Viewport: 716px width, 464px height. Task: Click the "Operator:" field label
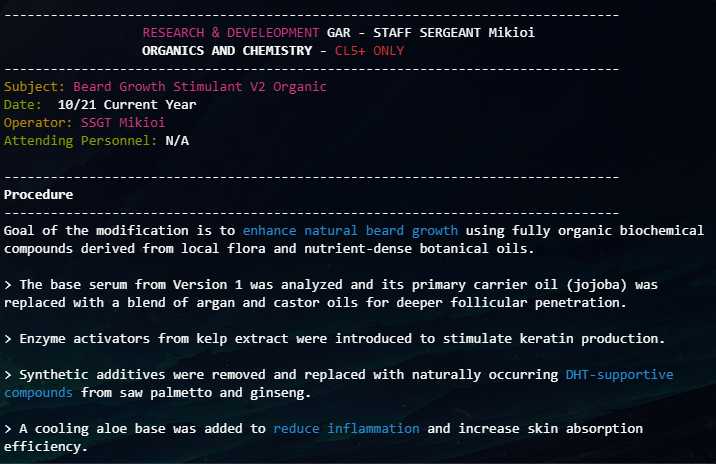(x=38, y=122)
